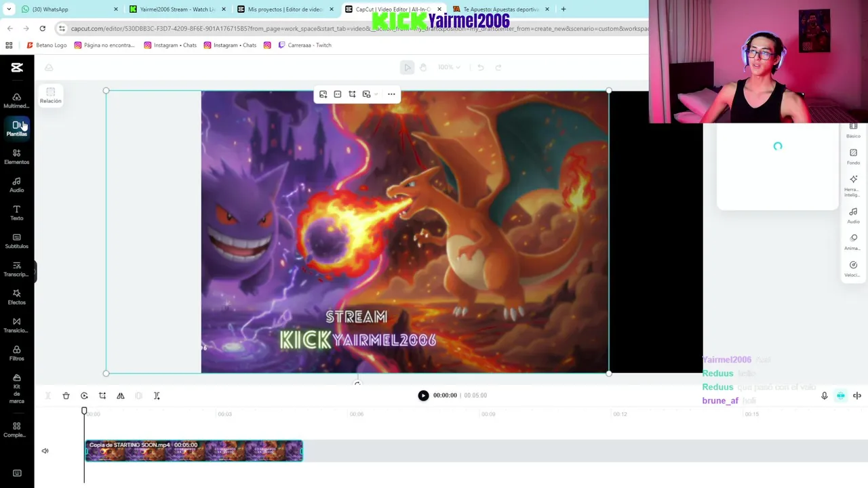868x488 pixels.
Task: Toggle the timeline snapping icon
Action: pos(841,396)
